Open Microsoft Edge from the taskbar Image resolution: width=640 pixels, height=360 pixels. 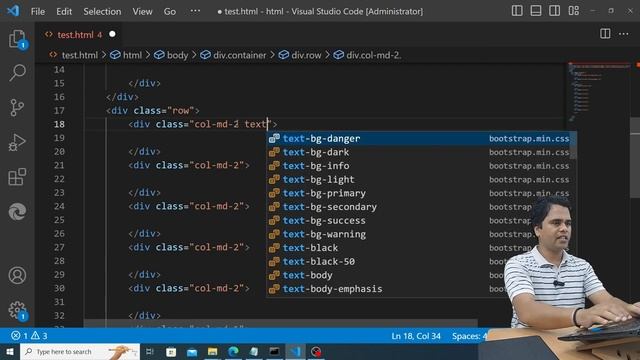pyautogui.click(x=233, y=351)
